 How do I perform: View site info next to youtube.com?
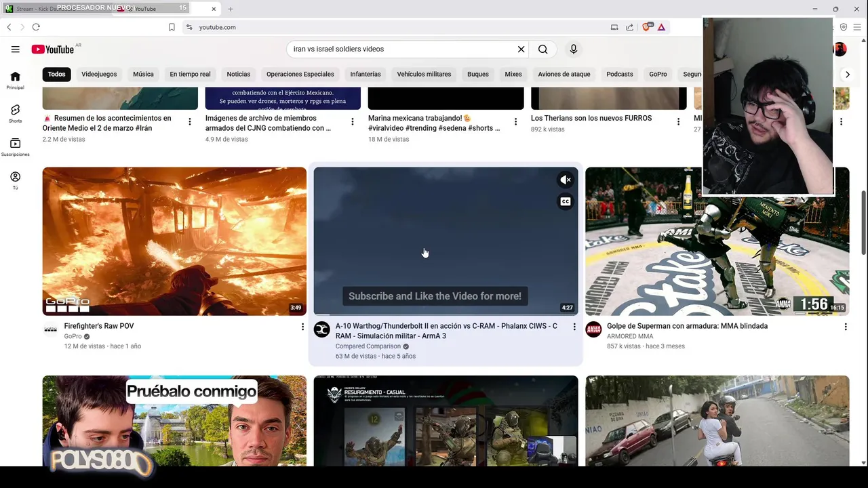[189, 27]
